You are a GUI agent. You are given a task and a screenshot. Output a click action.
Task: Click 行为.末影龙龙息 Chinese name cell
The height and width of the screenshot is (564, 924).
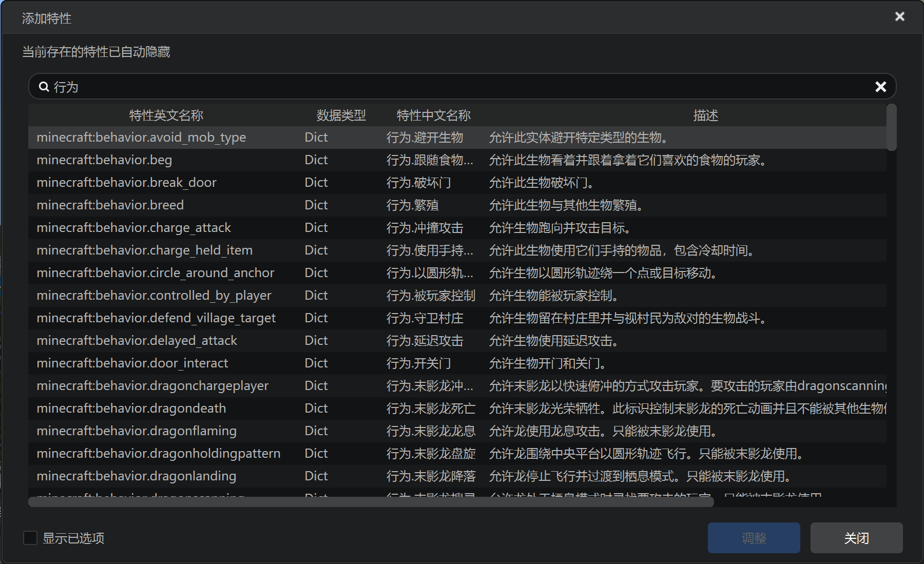pyautogui.click(x=431, y=431)
